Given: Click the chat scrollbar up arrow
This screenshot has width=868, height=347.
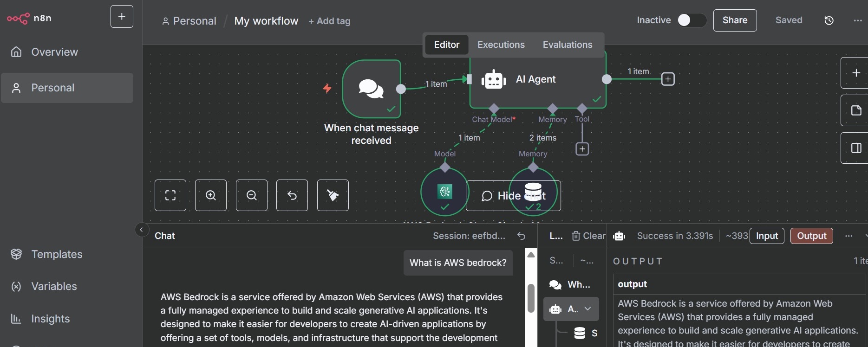Looking at the screenshot, I should click(531, 254).
